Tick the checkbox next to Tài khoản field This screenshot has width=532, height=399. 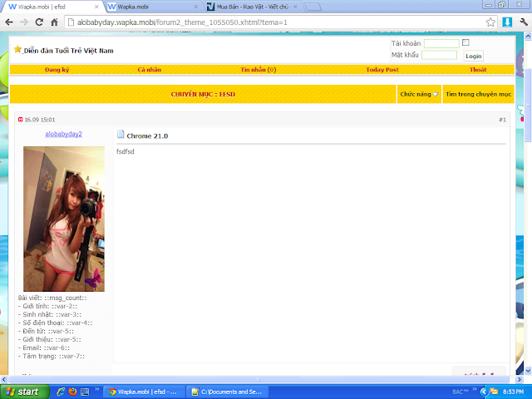[465, 42]
